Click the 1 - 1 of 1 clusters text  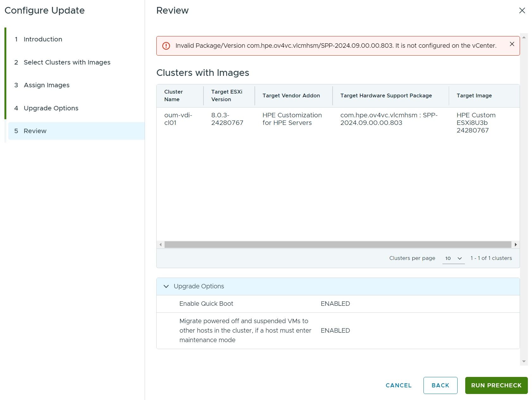click(x=491, y=258)
